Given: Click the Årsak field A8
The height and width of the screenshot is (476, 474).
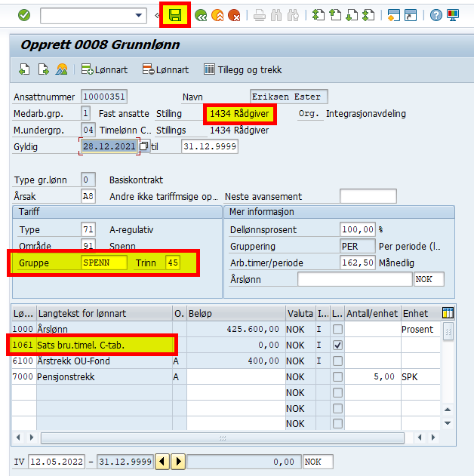Looking at the screenshot, I should click(88, 196).
